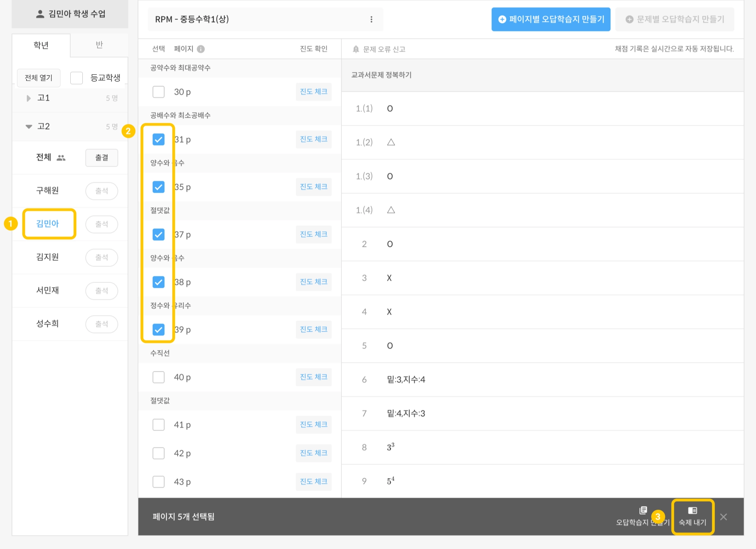Click the three-dot menu beside RPM textbook
Image resolution: width=756 pixels, height=549 pixels.
371,19
